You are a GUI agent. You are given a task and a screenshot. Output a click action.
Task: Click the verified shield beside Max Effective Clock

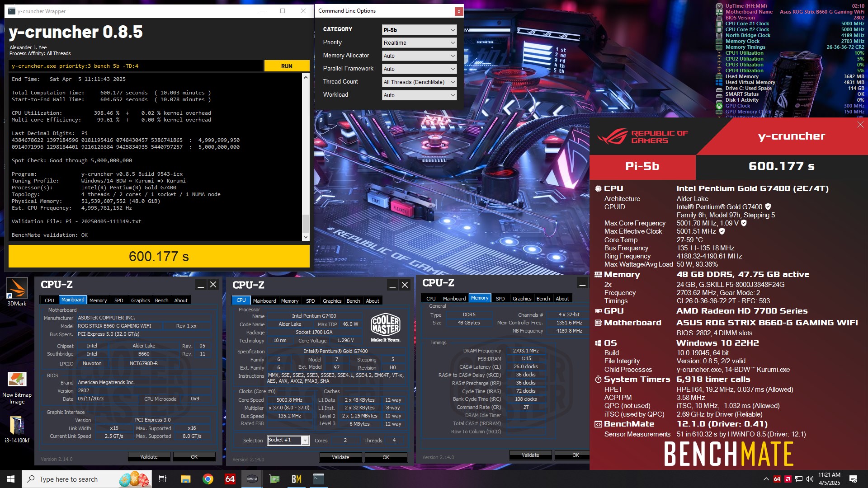(722, 231)
